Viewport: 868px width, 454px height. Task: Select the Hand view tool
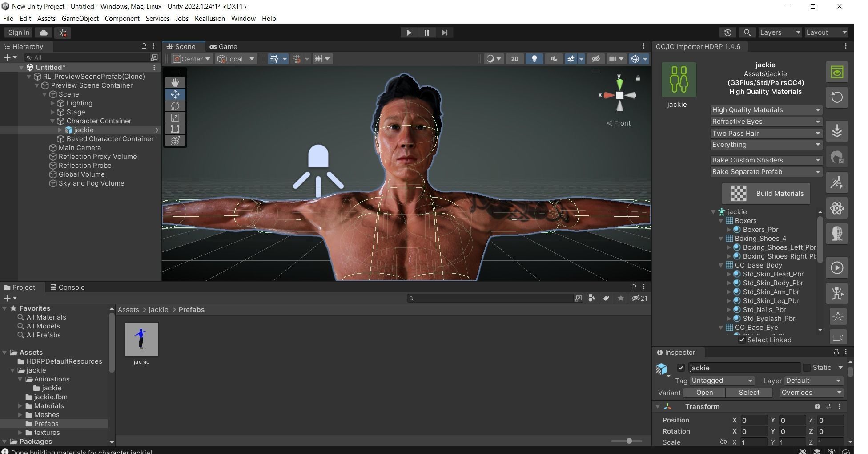(x=175, y=83)
